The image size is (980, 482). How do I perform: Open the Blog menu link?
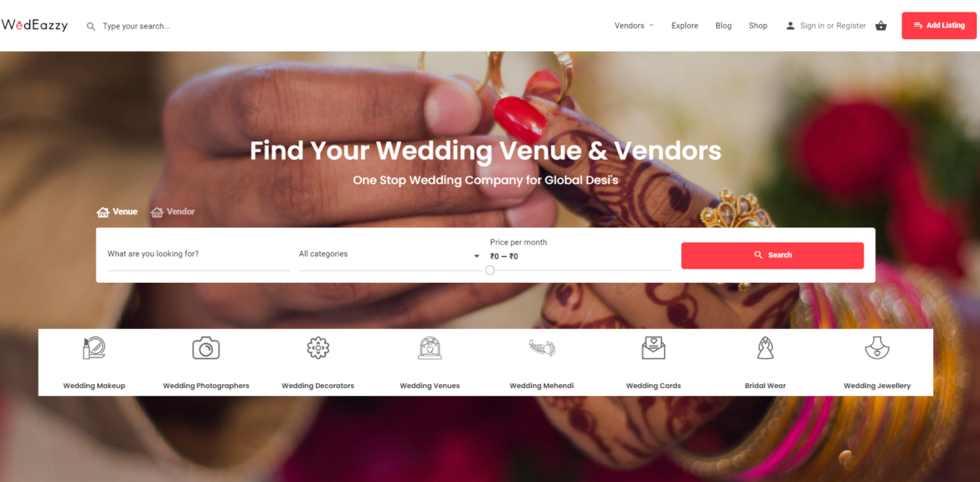(x=723, y=26)
